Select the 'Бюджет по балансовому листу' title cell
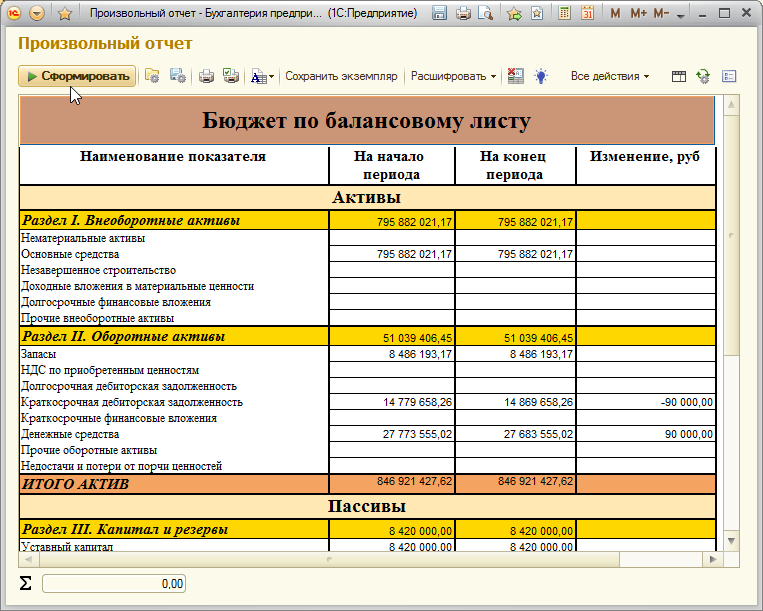The height and width of the screenshot is (611, 763). [367, 120]
